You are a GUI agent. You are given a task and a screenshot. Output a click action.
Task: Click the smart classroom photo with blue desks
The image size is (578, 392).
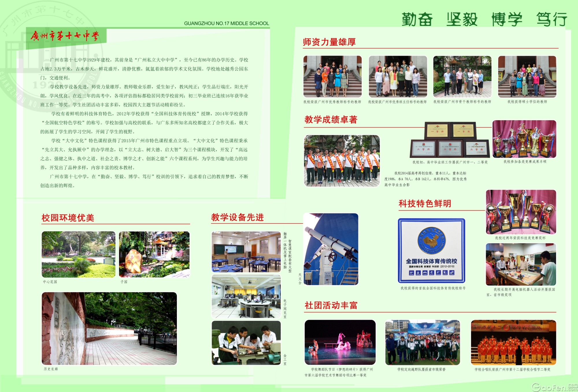point(246,252)
